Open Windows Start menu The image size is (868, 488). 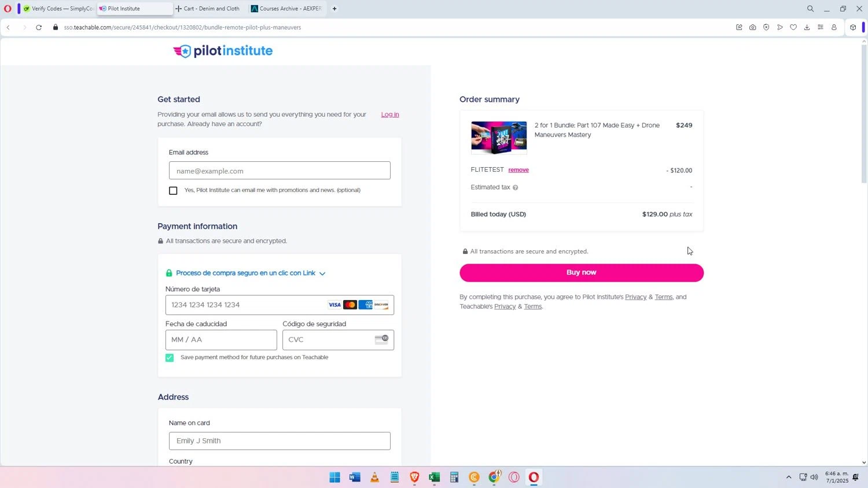tap(334, 477)
